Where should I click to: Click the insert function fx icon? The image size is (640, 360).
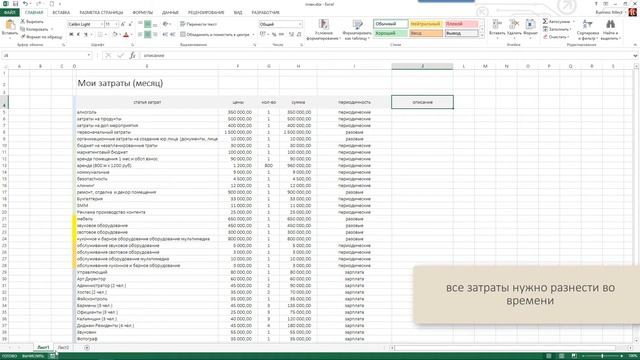click(x=133, y=55)
